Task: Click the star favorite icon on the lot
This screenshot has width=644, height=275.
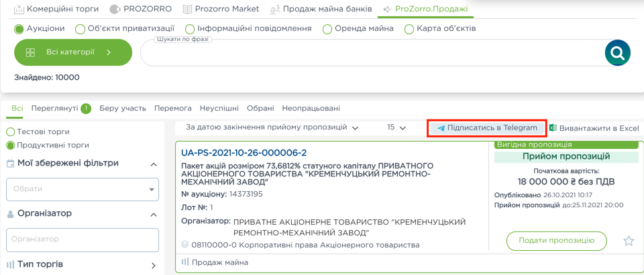Action: click(628, 241)
